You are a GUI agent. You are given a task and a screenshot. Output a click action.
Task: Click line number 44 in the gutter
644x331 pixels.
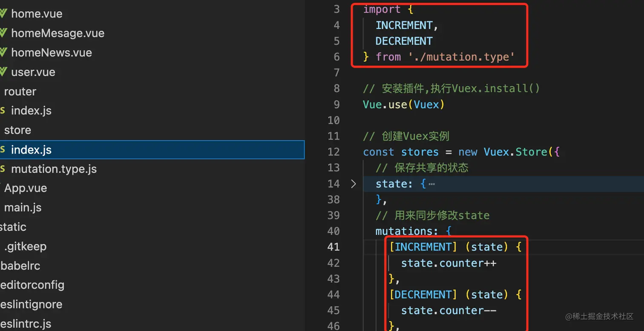333,294
